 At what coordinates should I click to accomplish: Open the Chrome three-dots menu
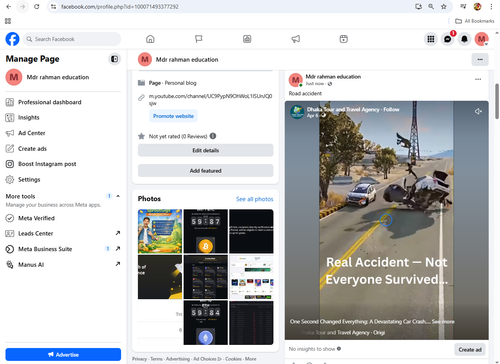[491, 6]
